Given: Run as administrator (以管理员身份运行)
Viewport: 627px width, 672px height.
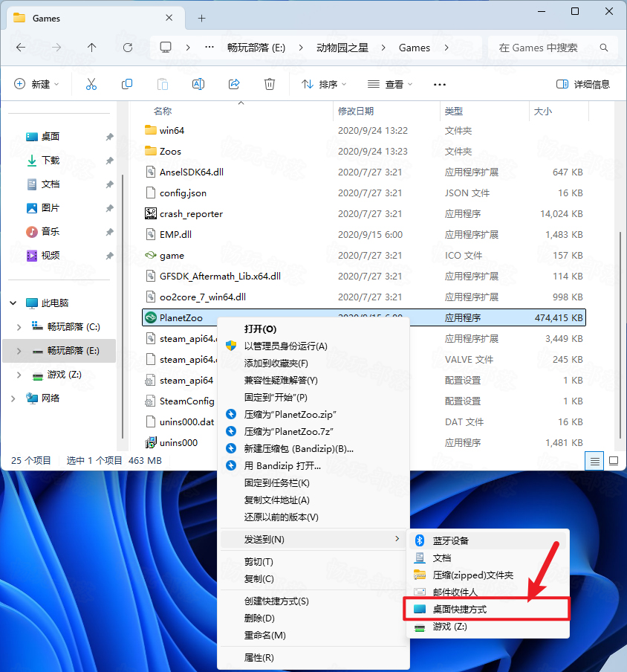Looking at the screenshot, I should 313,346.
